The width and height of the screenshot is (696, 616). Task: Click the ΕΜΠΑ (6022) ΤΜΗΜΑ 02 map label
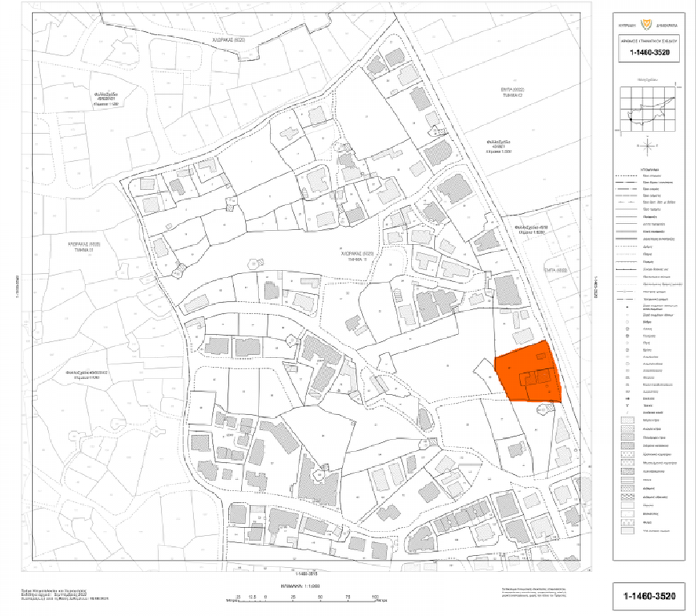tap(497, 93)
